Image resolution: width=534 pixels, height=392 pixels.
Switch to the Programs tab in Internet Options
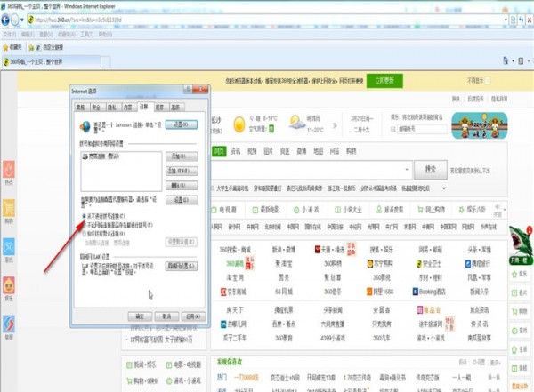click(x=159, y=108)
